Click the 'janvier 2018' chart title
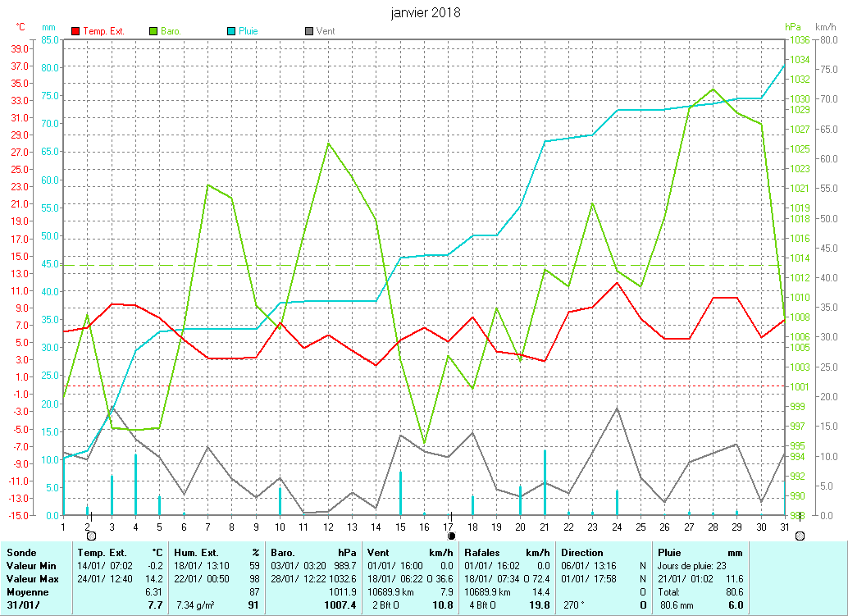Screen dimensions: 848x616 (x=426, y=13)
